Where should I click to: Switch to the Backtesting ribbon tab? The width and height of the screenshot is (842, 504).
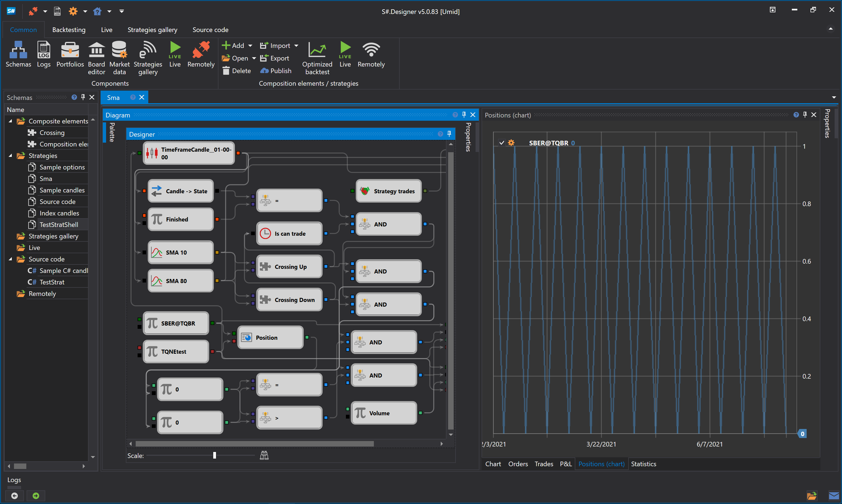tap(69, 30)
